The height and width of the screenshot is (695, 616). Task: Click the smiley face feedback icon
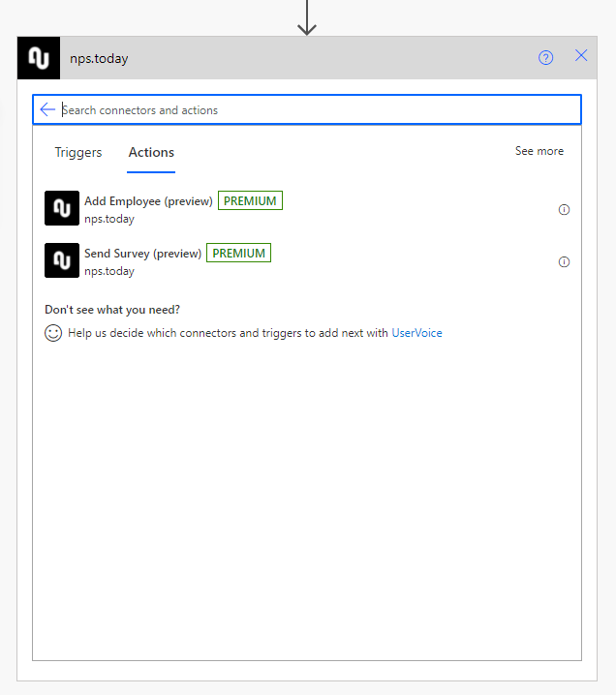(53, 333)
